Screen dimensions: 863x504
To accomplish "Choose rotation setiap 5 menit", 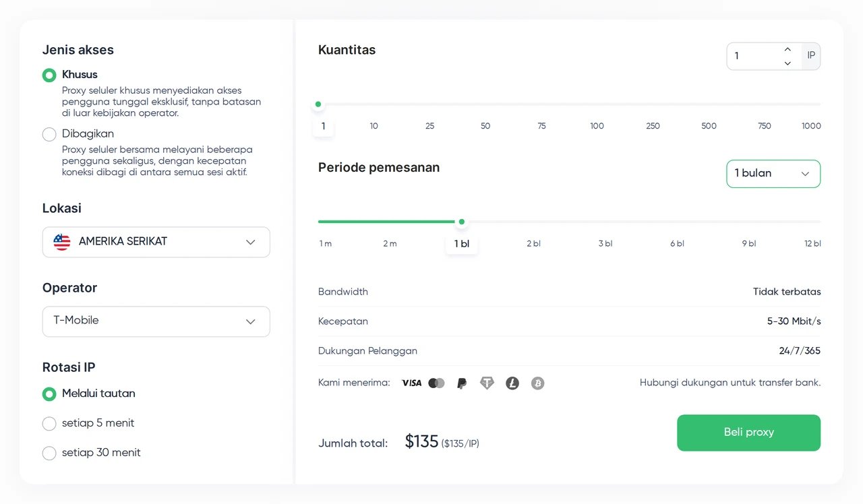I will pos(49,423).
